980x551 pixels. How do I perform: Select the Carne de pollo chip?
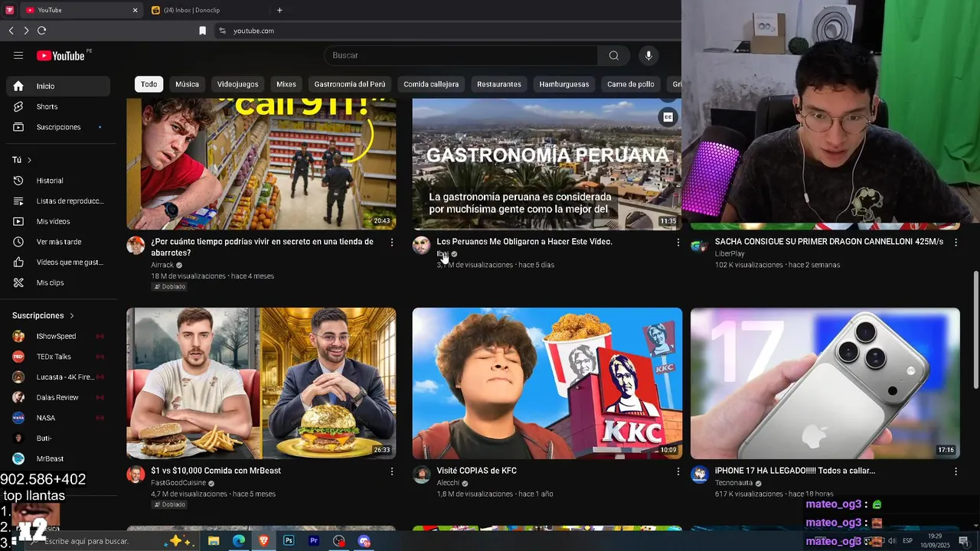click(x=631, y=84)
